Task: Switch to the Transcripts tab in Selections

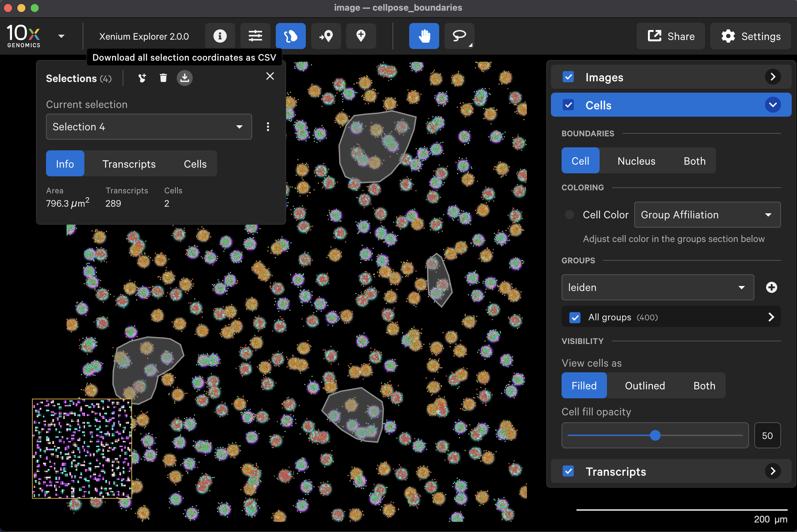Action: click(x=129, y=164)
